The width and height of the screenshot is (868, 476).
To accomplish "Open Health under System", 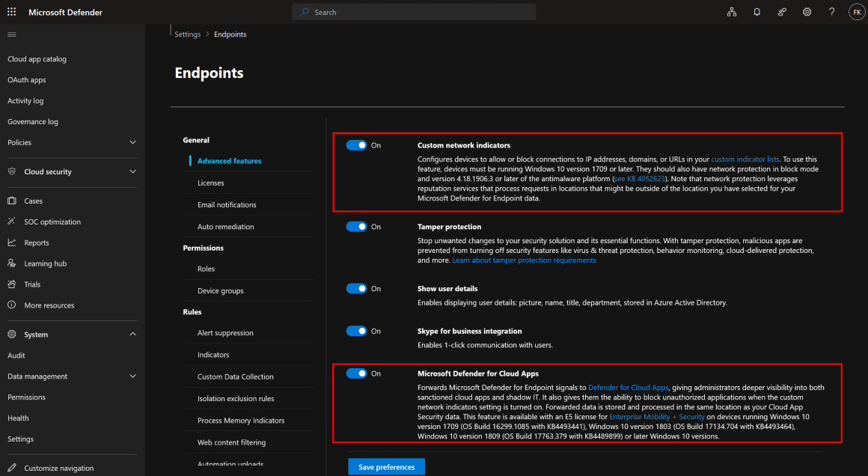I will coord(18,418).
